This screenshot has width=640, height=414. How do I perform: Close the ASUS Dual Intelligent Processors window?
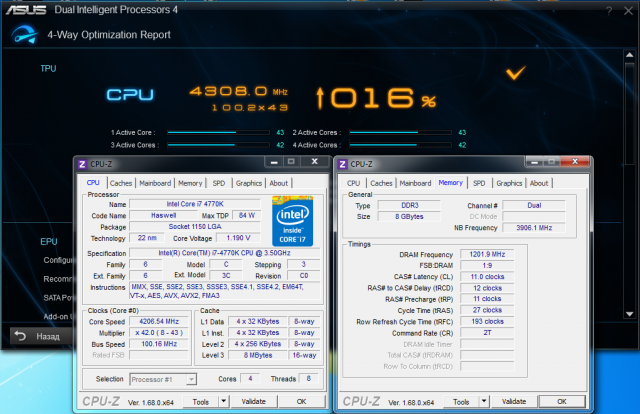coord(629,11)
